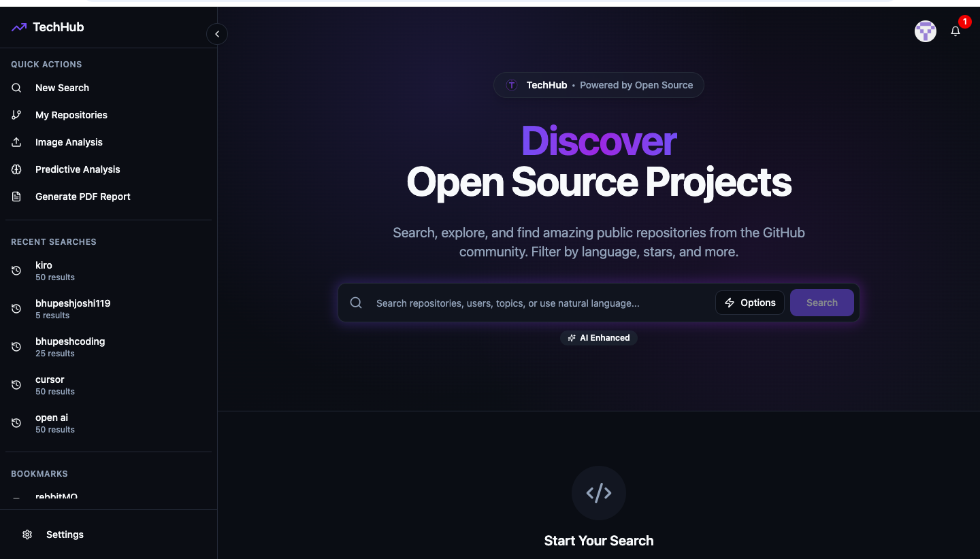Click the history icon beside open ai

pyautogui.click(x=16, y=423)
